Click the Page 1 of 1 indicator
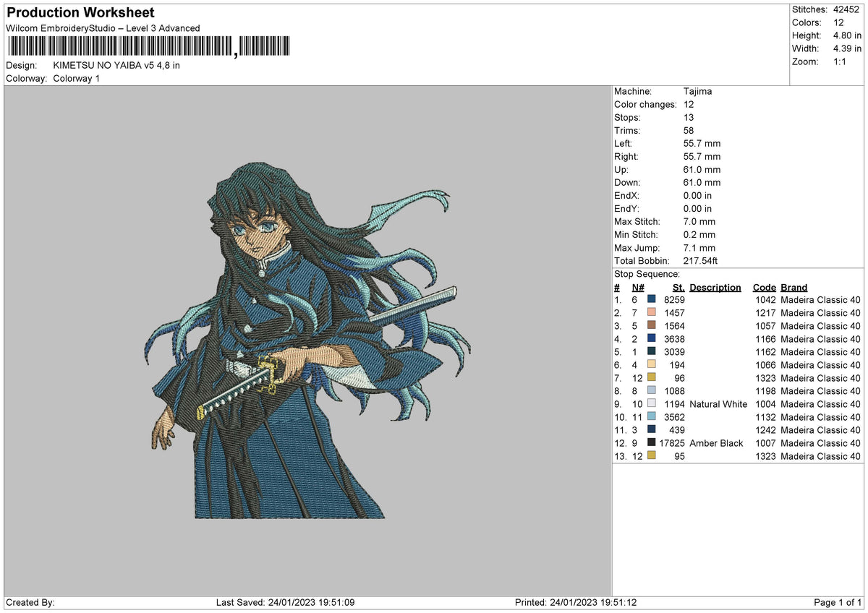This screenshot has width=868, height=613. coord(838,602)
